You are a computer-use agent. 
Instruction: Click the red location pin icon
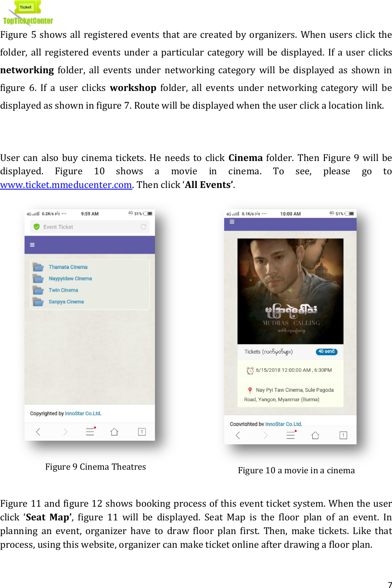(x=250, y=390)
